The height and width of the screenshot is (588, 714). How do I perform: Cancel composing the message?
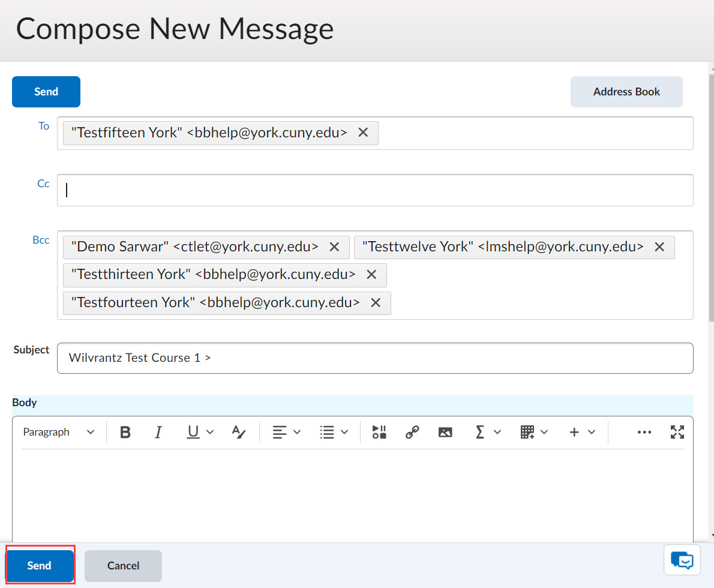122,565
